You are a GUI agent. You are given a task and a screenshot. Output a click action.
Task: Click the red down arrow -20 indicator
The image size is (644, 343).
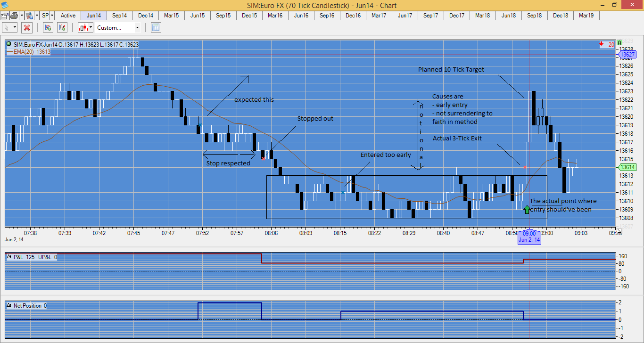pos(607,44)
